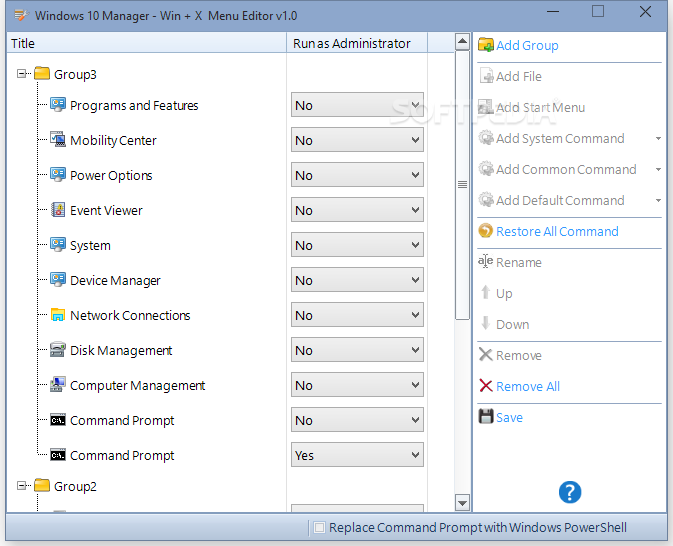Open Run as Administrator dropdown for Disk Management
This screenshot has width=673, height=546.
pyautogui.click(x=357, y=350)
